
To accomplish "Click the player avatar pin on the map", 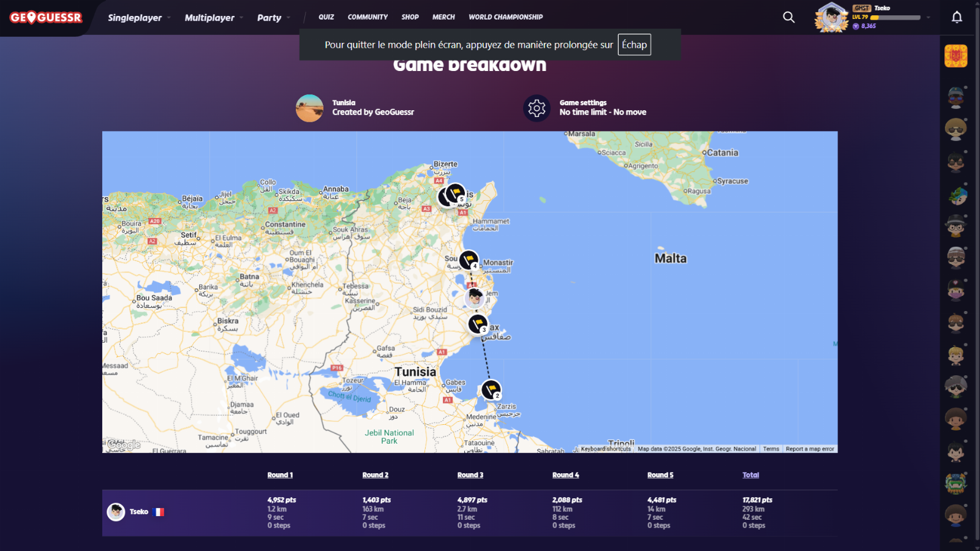I will tap(475, 298).
